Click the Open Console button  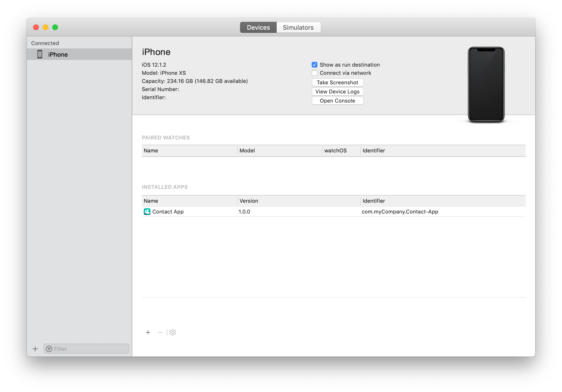coord(337,100)
